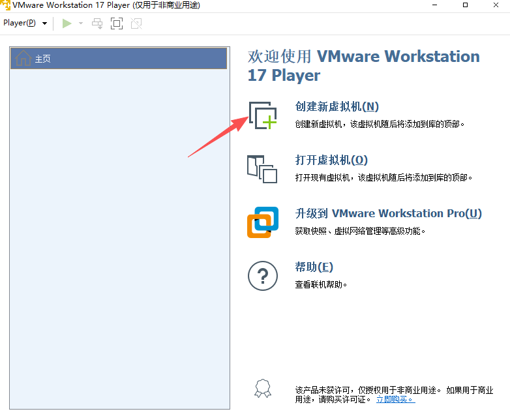Click text 查看联机帮助
The height and width of the screenshot is (420, 510).
(321, 284)
